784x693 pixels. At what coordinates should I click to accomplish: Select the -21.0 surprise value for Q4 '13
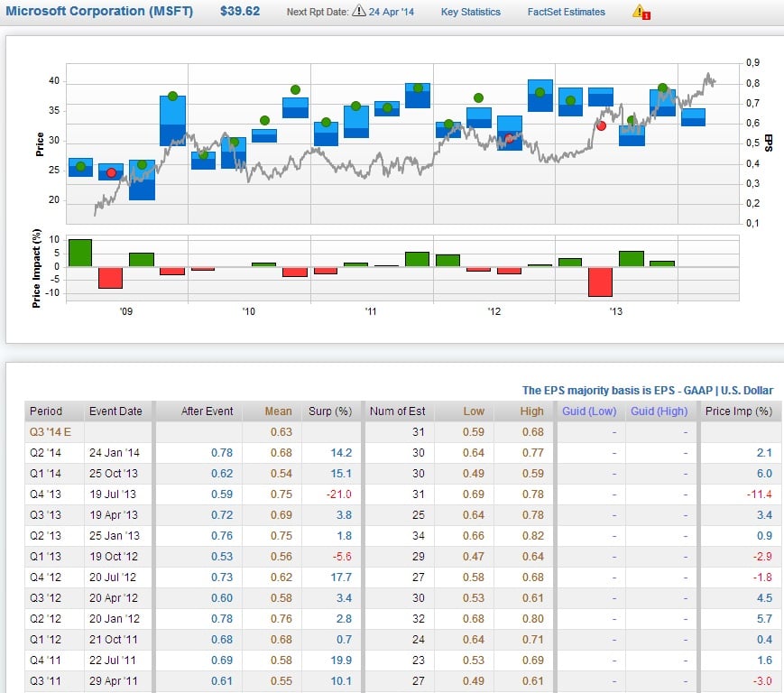pos(338,494)
